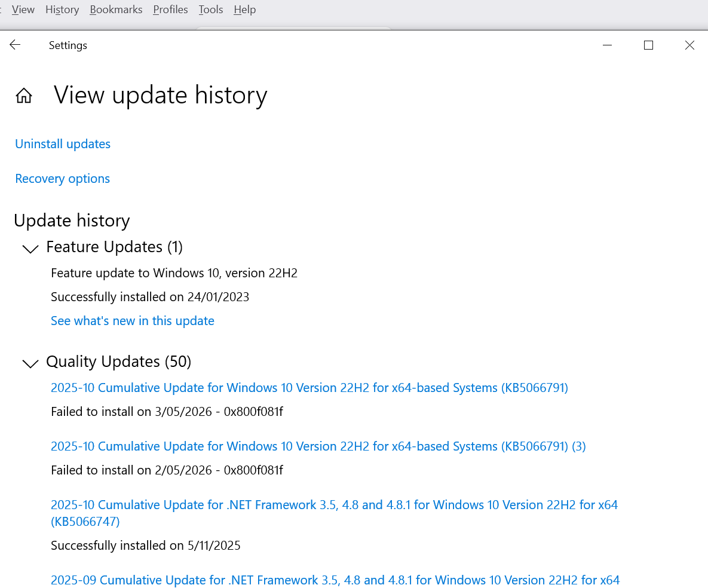Click Successfully installed on 5/11/2025 text

145,546
